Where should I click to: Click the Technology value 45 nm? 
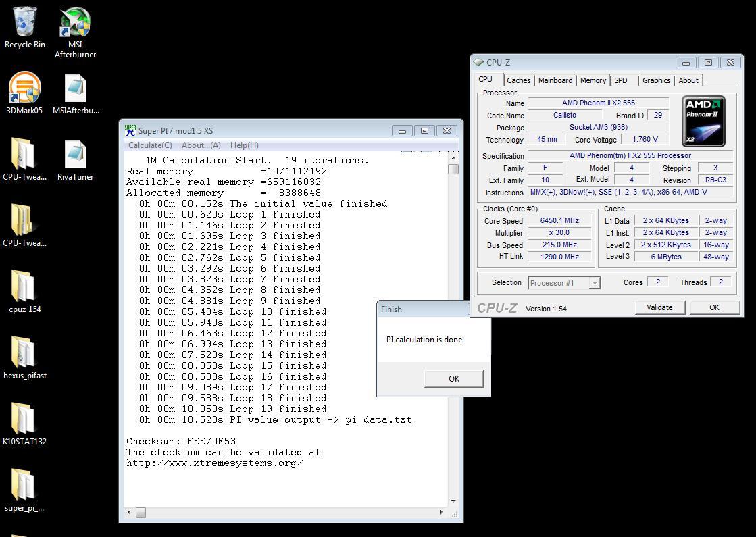point(547,139)
